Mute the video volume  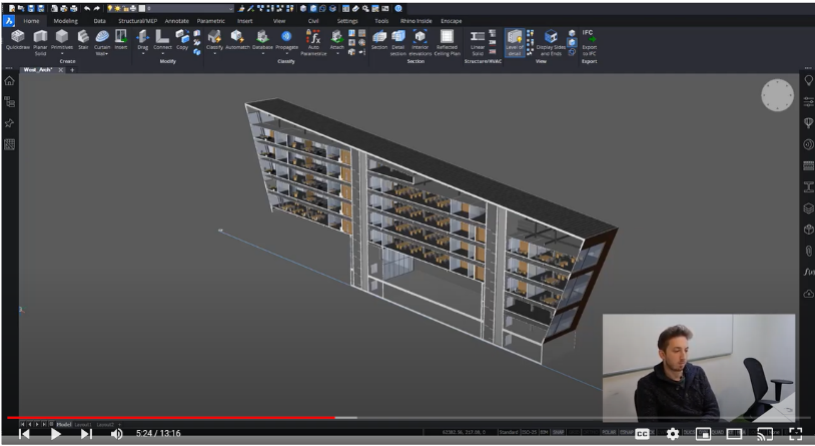point(117,434)
